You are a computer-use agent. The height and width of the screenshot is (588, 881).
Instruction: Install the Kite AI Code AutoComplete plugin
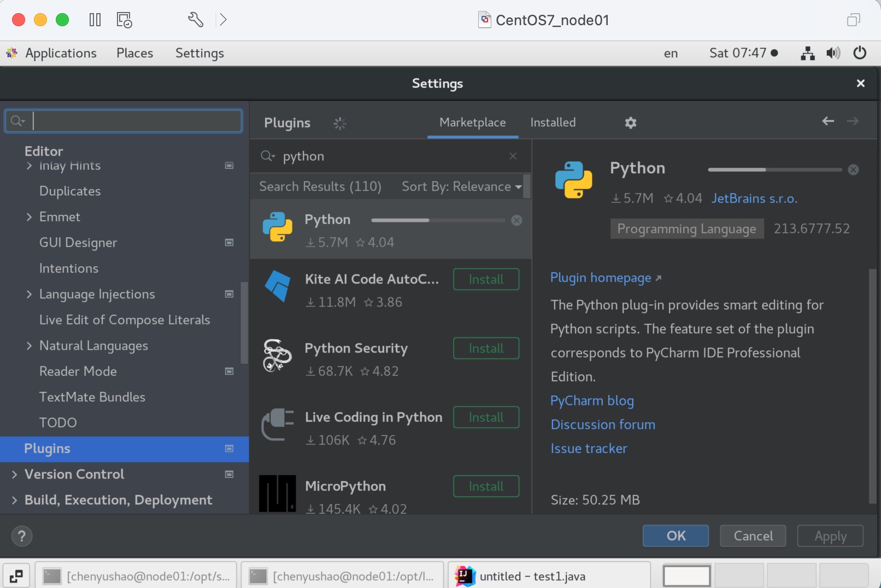click(x=486, y=279)
